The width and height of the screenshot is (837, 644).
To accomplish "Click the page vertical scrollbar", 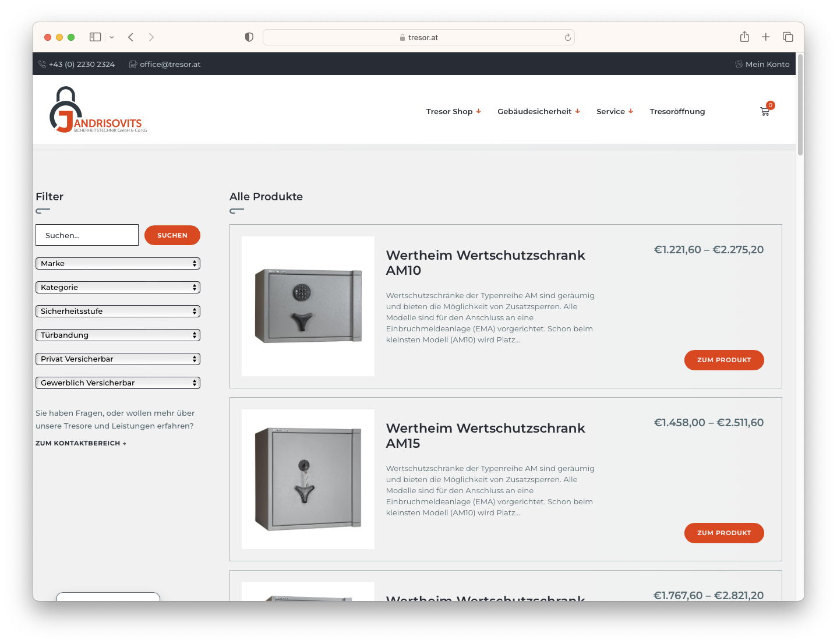I will (800, 105).
